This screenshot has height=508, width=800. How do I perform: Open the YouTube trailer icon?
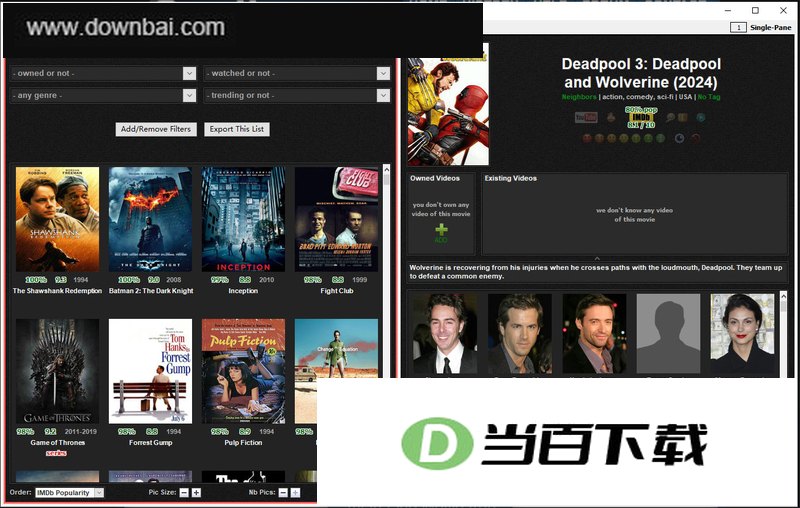586,117
